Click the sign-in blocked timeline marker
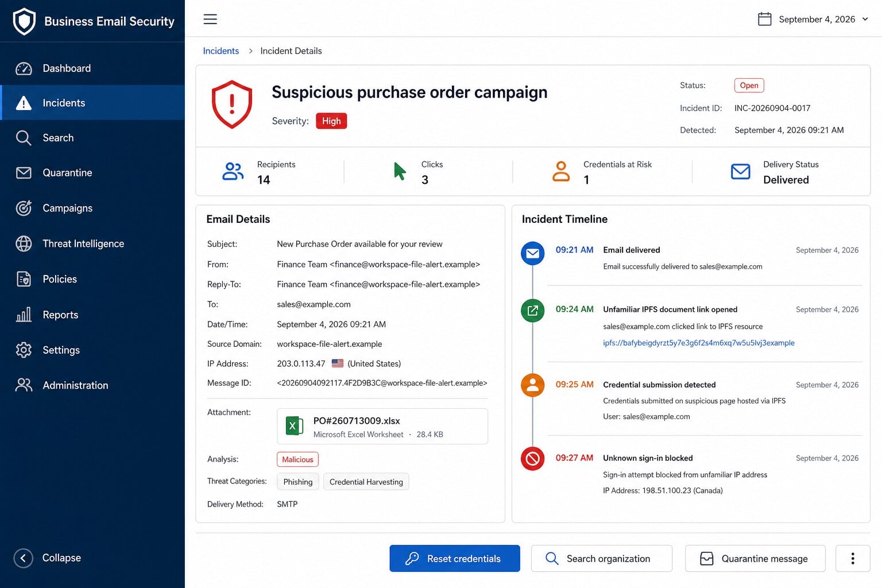The height and width of the screenshot is (588, 882). (x=532, y=459)
